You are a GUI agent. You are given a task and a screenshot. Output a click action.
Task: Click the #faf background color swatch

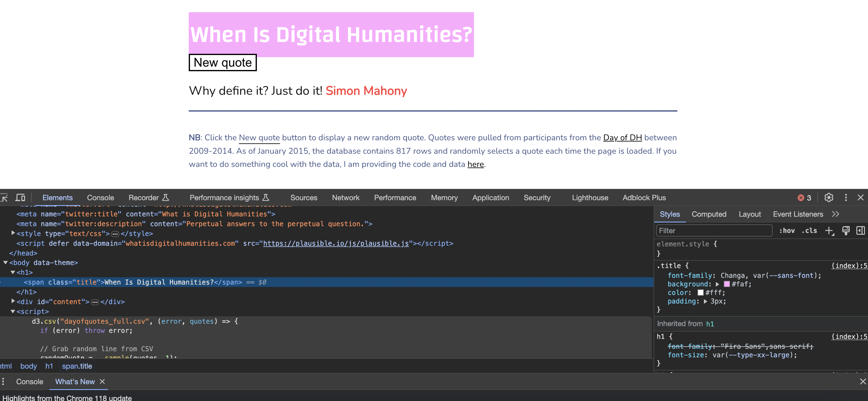click(x=727, y=284)
